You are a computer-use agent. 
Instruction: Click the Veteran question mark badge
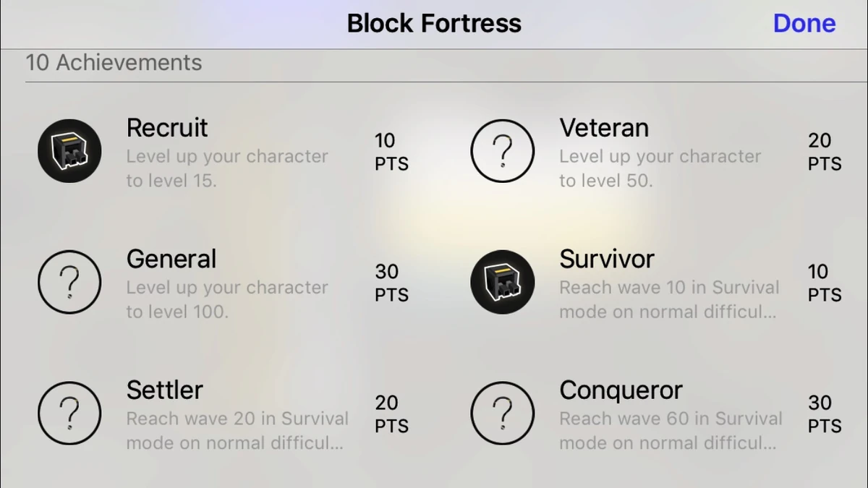pyautogui.click(x=503, y=150)
